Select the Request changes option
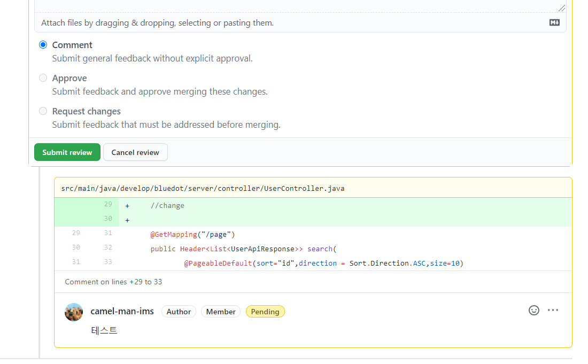Image resolution: width=588 pixels, height=364 pixels. coord(43,111)
